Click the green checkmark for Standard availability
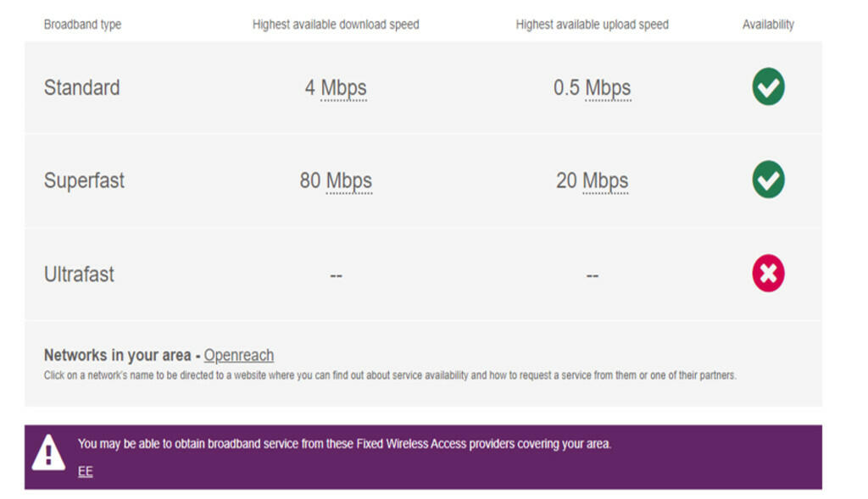This screenshot has height=499, width=868. tap(768, 86)
